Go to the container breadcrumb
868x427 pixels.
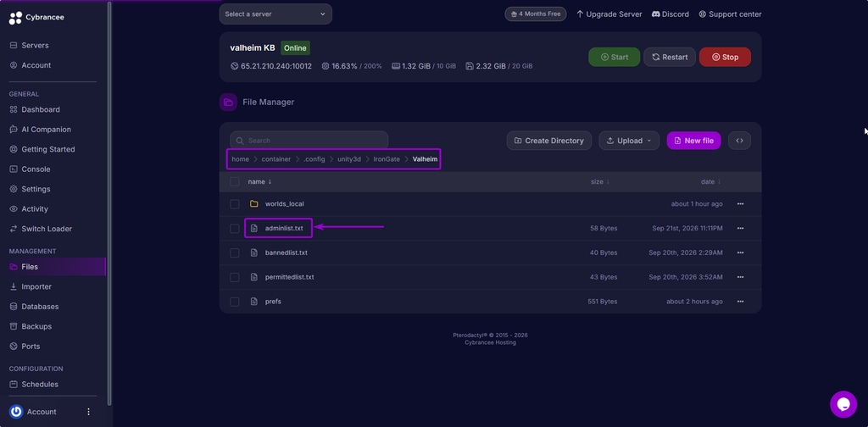point(276,159)
